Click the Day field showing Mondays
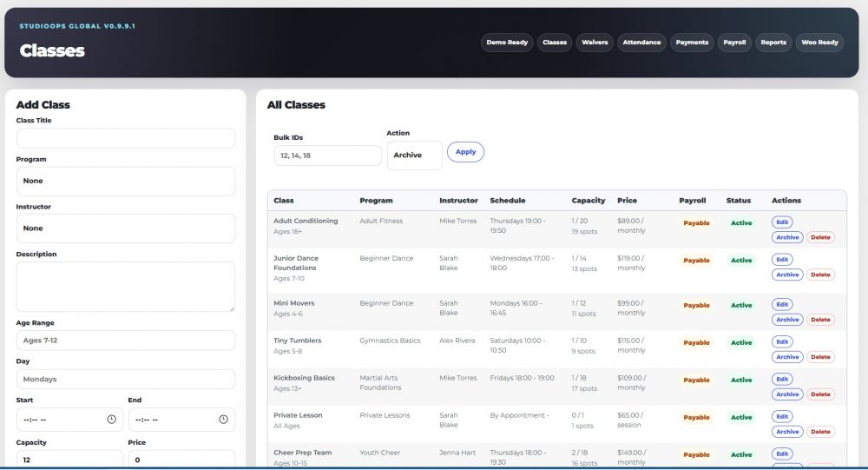868x470 pixels. click(x=126, y=379)
